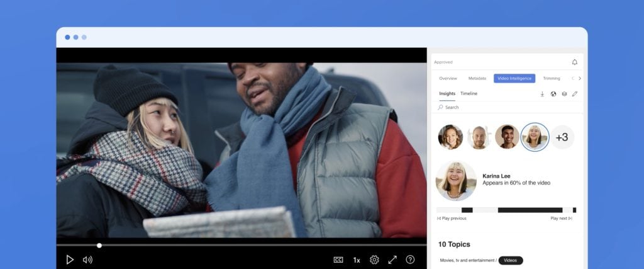Switch to the Metadata tab

coord(477,78)
